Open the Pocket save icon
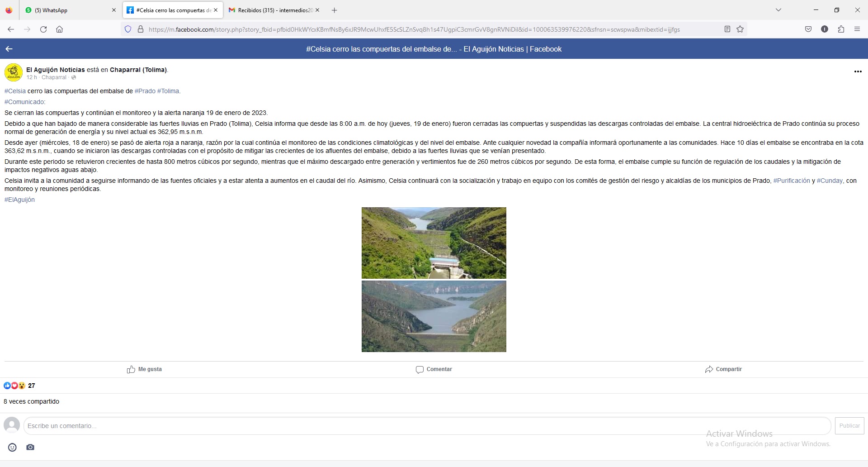 click(808, 29)
